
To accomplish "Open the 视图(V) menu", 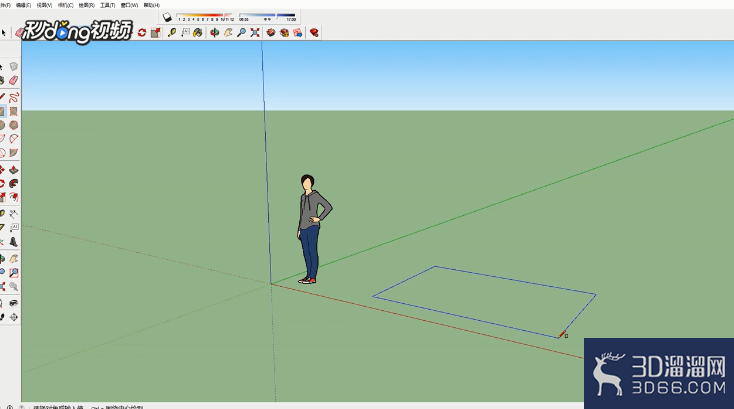I will point(44,5).
